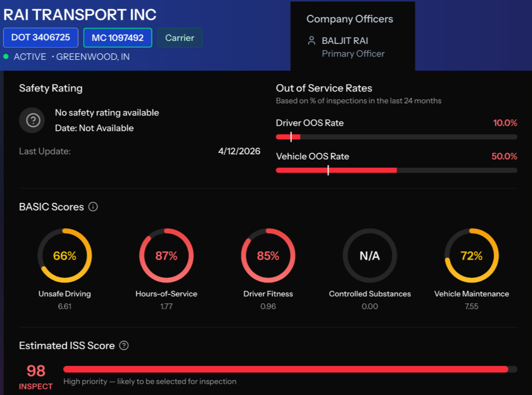Open the BALJIT RAI officer link

pyautogui.click(x=345, y=41)
